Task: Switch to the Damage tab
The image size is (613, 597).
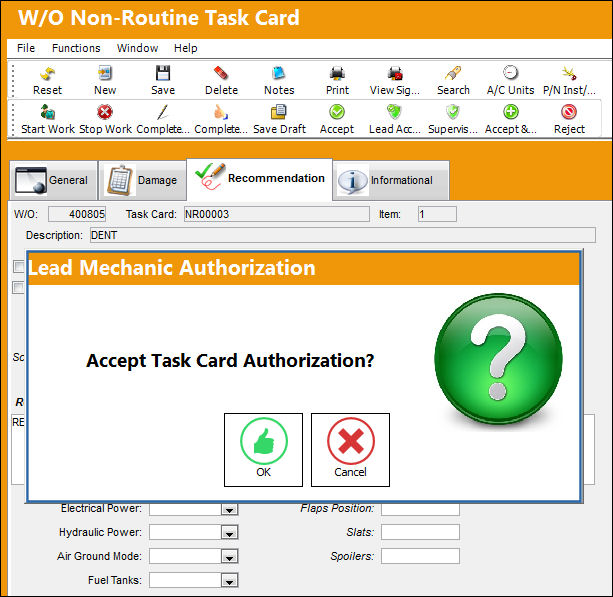Action: coord(142,180)
